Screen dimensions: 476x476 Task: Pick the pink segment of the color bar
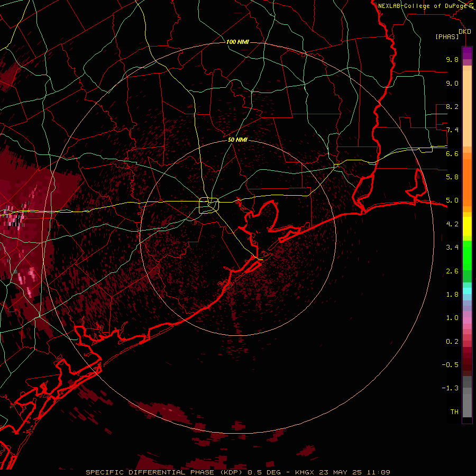pos(467,321)
